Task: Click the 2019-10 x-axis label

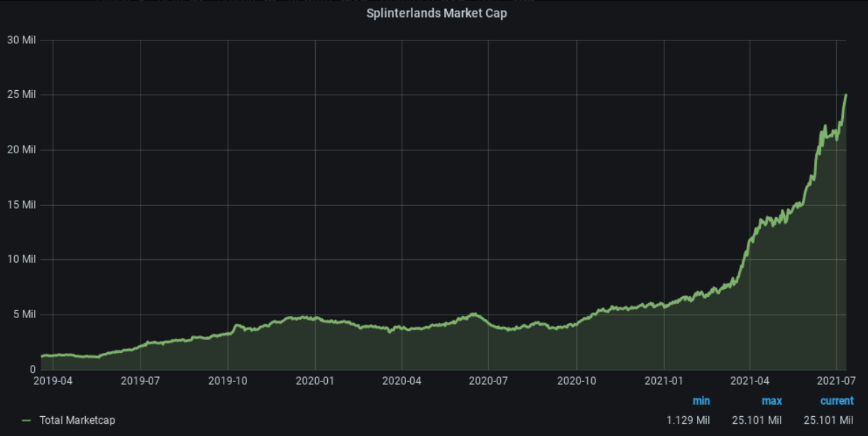Action: (228, 381)
